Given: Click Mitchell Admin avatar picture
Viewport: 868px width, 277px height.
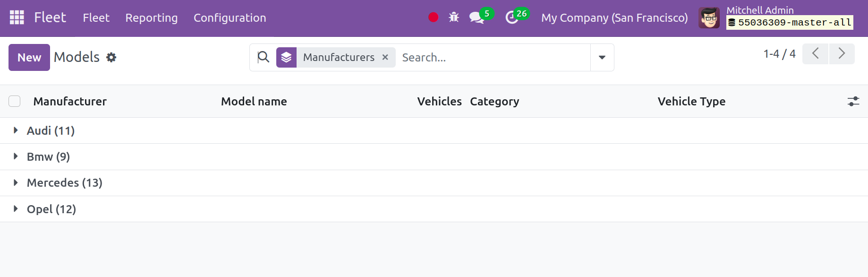Looking at the screenshot, I should [709, 18].
